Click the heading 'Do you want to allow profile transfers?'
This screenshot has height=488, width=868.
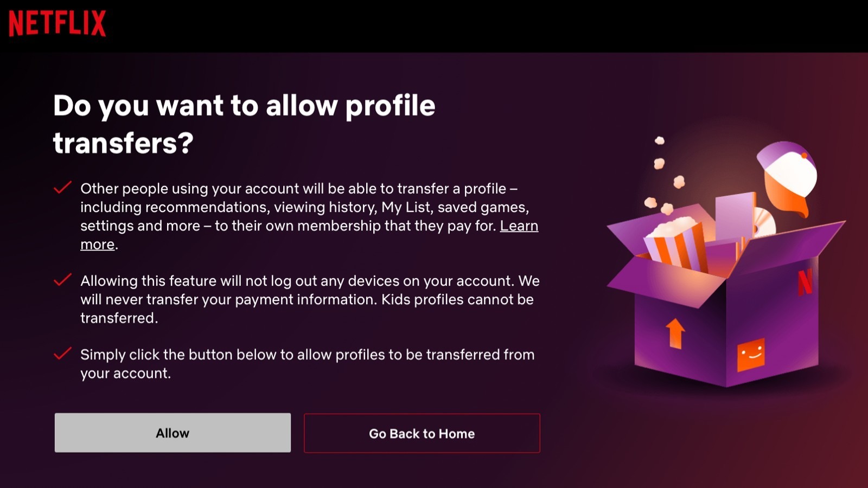(x=244, y=122)
